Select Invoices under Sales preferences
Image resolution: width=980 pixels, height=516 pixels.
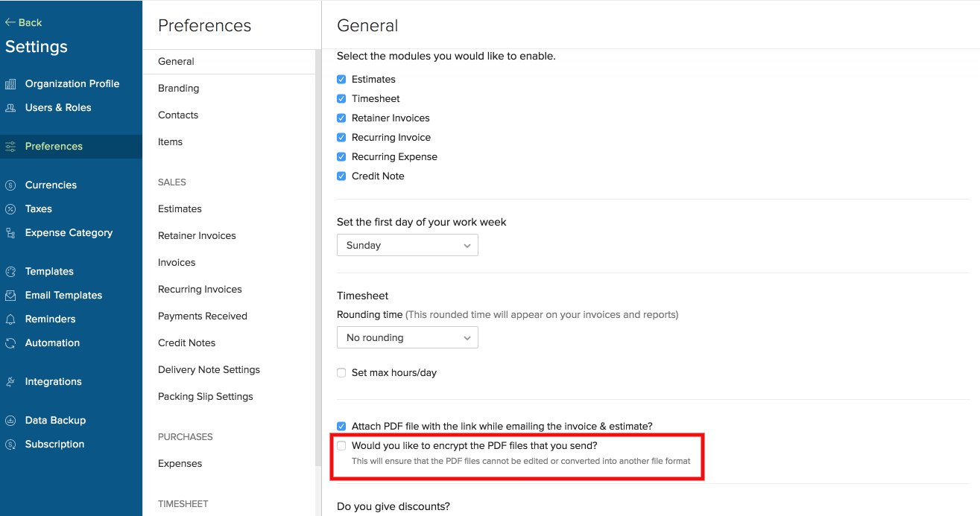pos(177,262)
